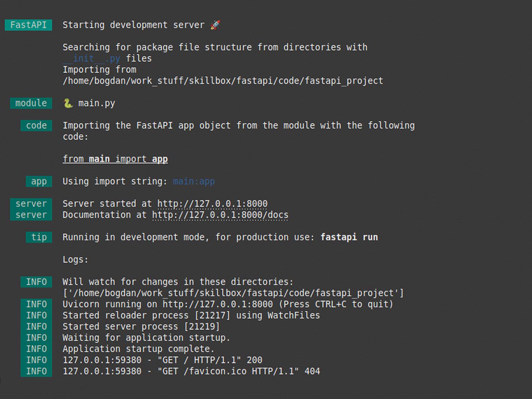Click the green FastAPI badge
532x399 pixels.
click(x=28, y=25)
